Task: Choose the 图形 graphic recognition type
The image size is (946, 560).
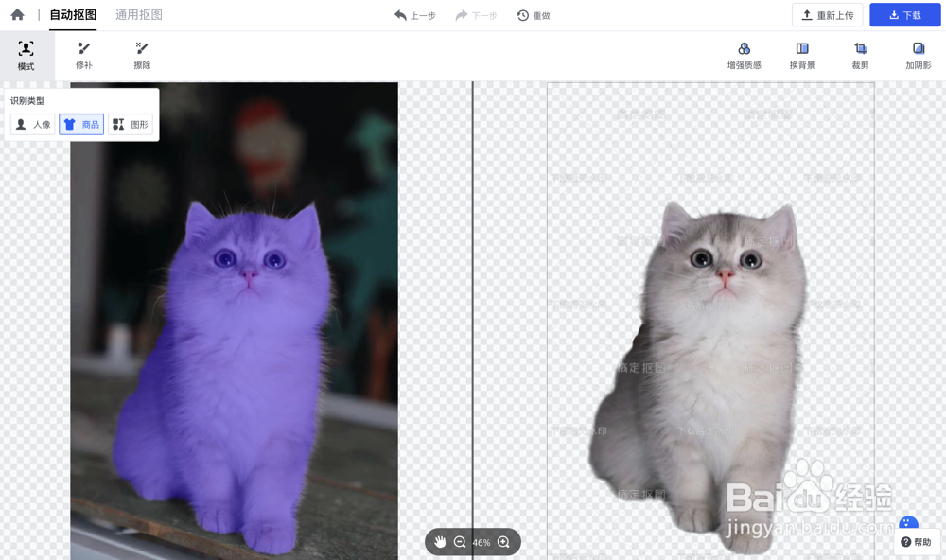Action: tap(131, 124)
